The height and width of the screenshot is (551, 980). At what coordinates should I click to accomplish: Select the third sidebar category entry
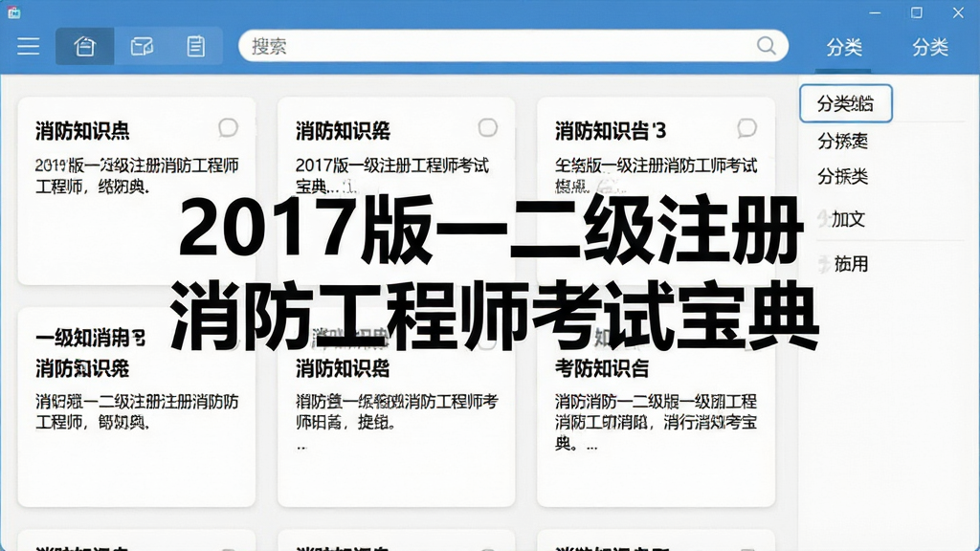coord(842,177)
